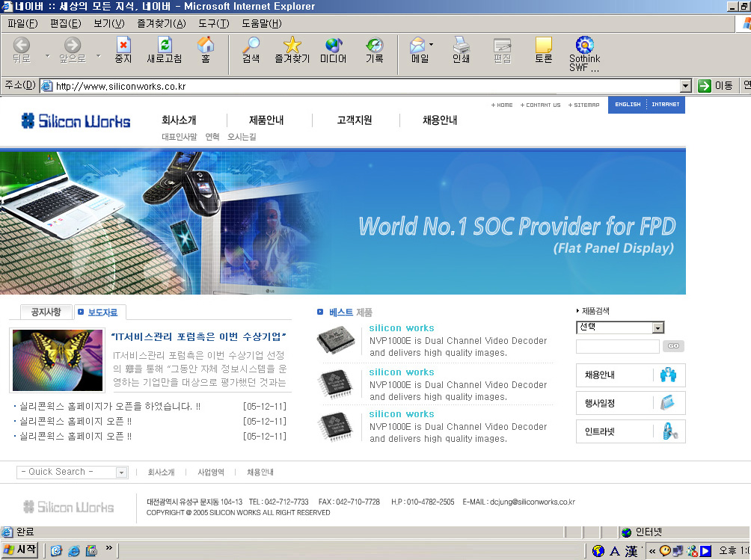Expand the address bar URL dropdown
Image resolution: width=751 pixels, height=560 pixels.
pos(685,86)
